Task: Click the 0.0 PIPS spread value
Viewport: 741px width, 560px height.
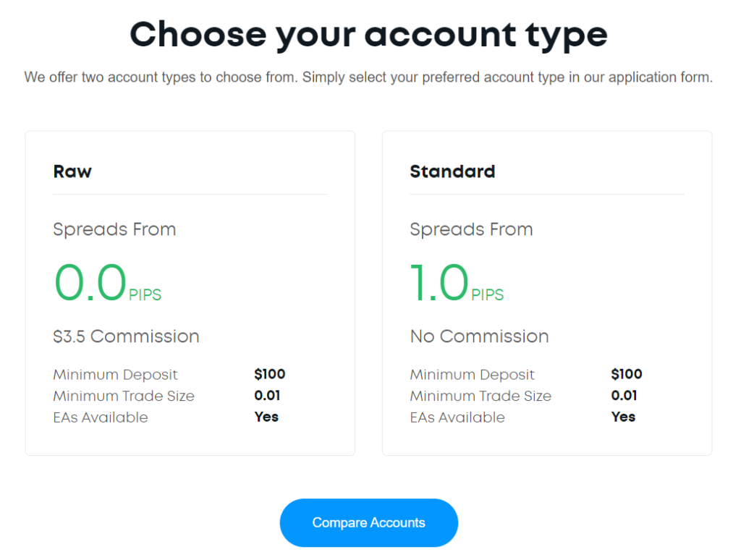Action: 108,283
